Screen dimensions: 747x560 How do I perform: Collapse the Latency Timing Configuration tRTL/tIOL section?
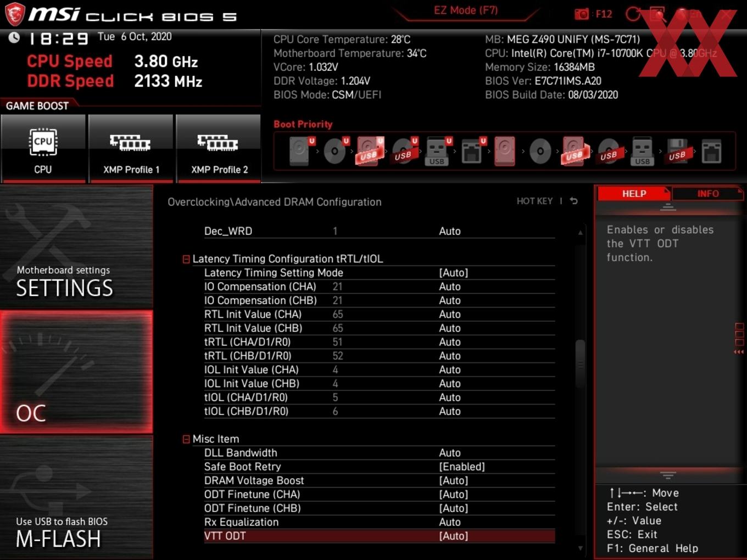pos(186,259)
